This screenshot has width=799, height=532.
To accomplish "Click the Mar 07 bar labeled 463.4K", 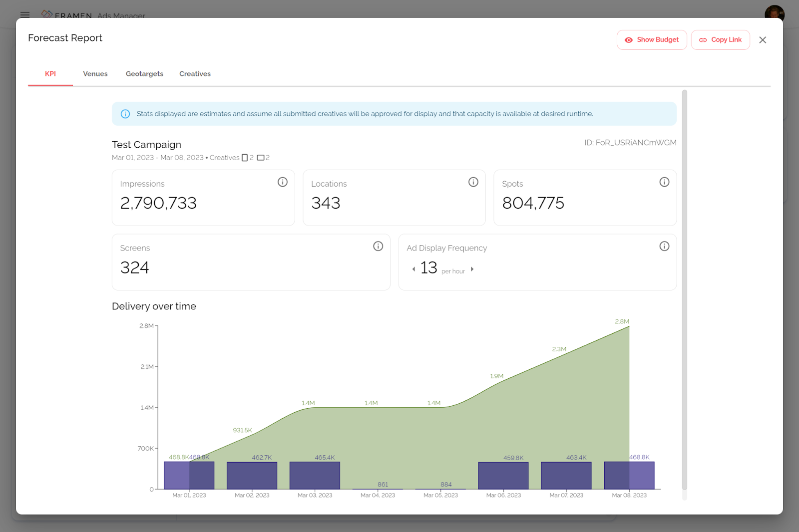I will coord(566,476).
